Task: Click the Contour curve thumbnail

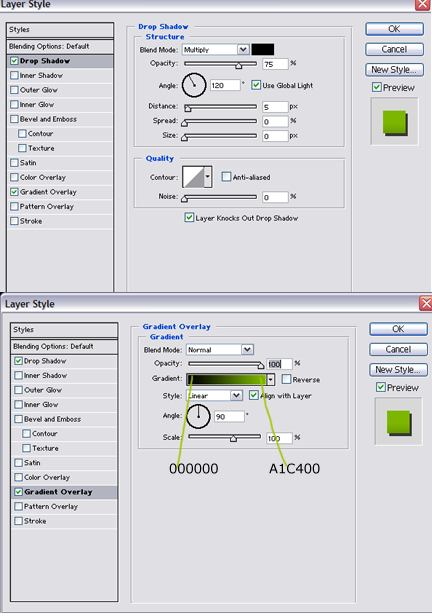Action: click(193, 177)
